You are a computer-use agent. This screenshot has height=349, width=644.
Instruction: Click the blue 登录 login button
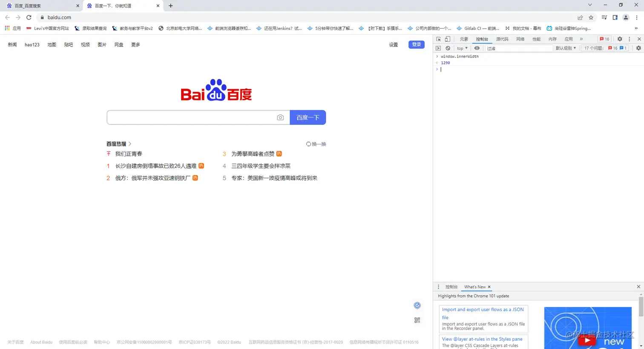[x=417, y=44]
